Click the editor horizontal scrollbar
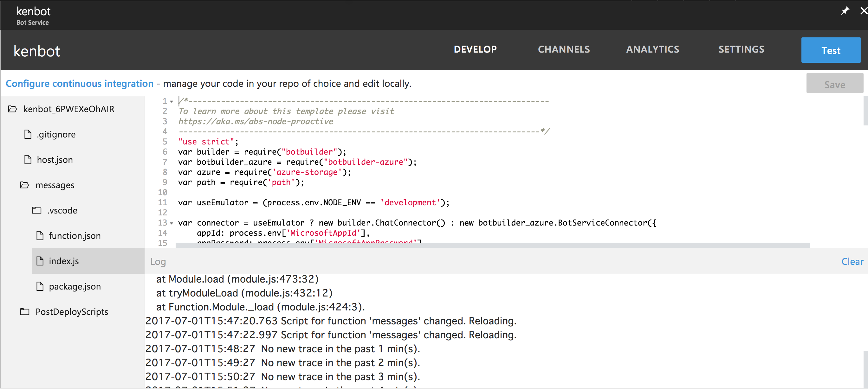Viewport: 868px width, 389px height. tap(492, 245)
